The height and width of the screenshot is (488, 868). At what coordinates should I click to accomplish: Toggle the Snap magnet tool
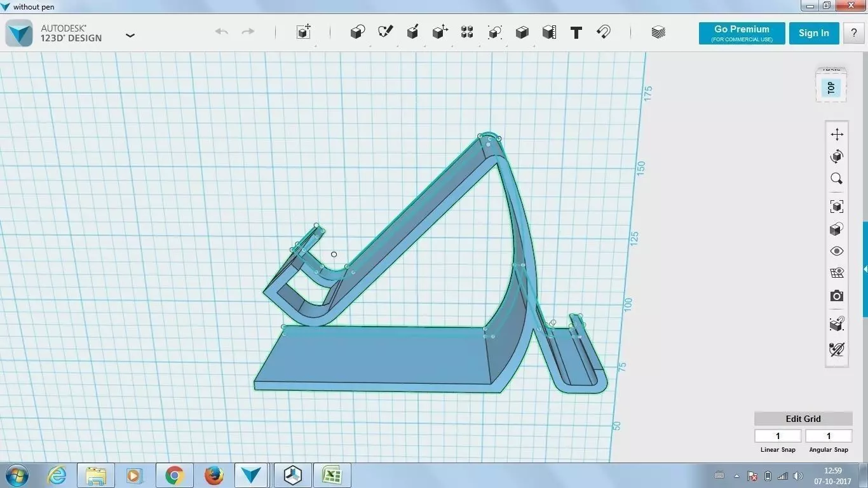click(x=604, y=32)
